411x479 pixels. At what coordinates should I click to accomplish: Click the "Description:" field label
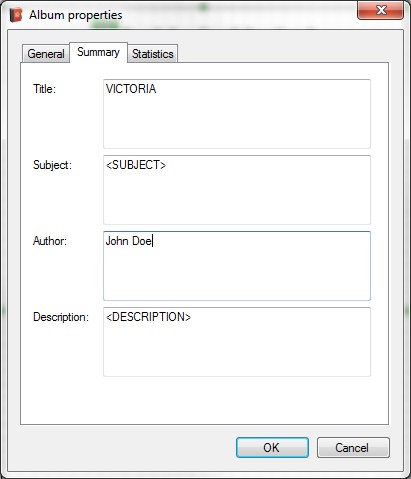(61, 317)
